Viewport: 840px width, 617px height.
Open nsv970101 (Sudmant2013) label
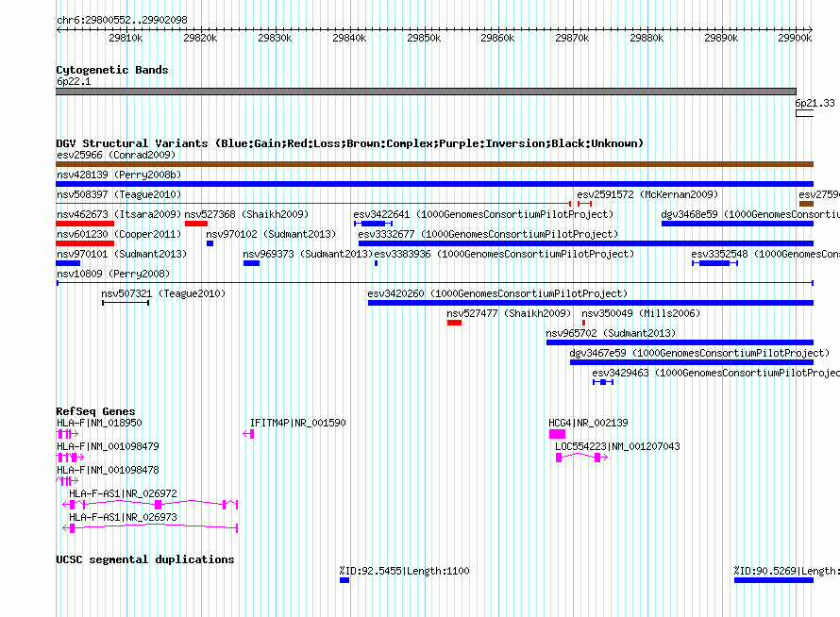click(122, 254)
